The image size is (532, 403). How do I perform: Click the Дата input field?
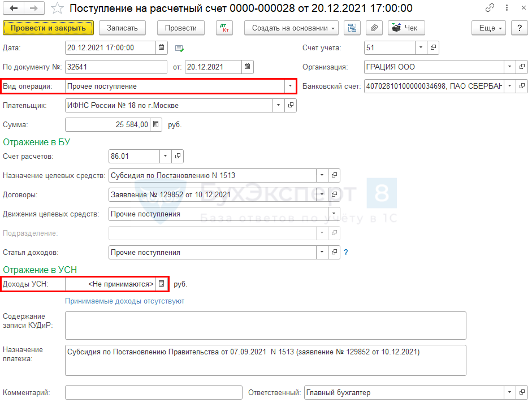(x=111, y=47)
